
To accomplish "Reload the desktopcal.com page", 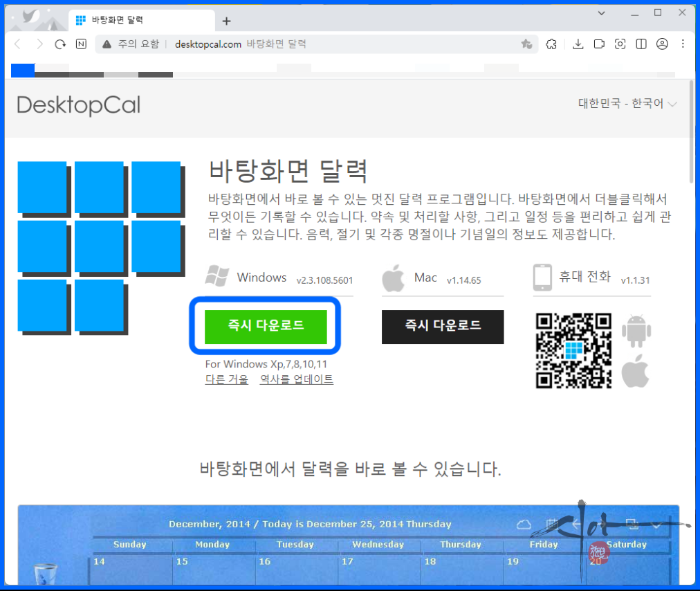I will click(60, 44).
